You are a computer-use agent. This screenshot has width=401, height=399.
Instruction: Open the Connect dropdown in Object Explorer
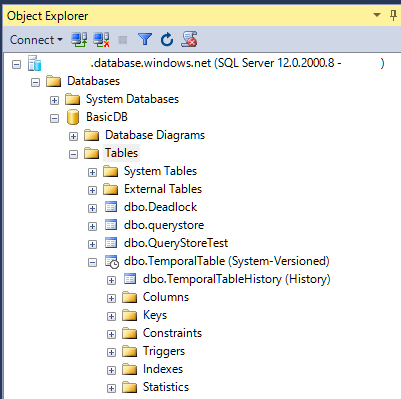[x=36, y=40]
